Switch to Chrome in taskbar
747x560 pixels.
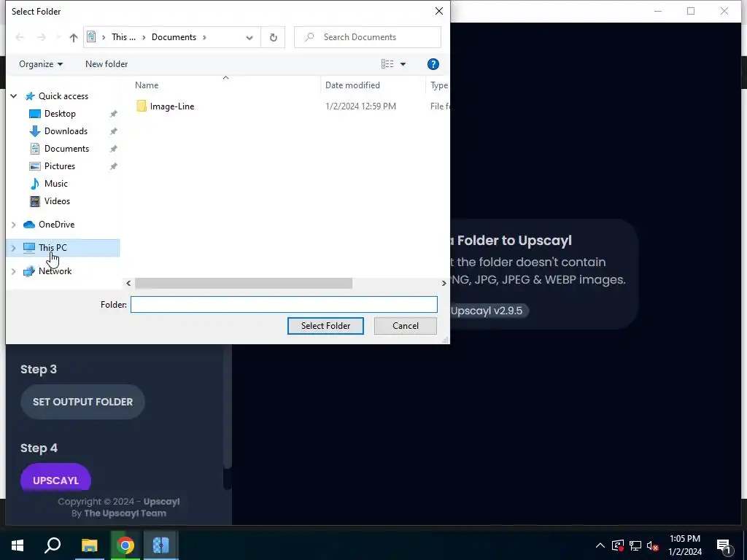125,545
